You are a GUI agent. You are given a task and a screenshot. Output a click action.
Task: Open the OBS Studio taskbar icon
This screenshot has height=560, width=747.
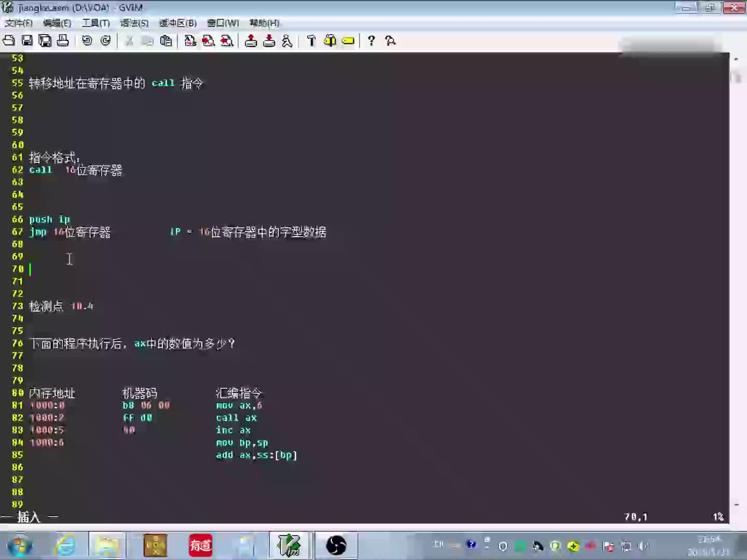click(x=336, y=545)
